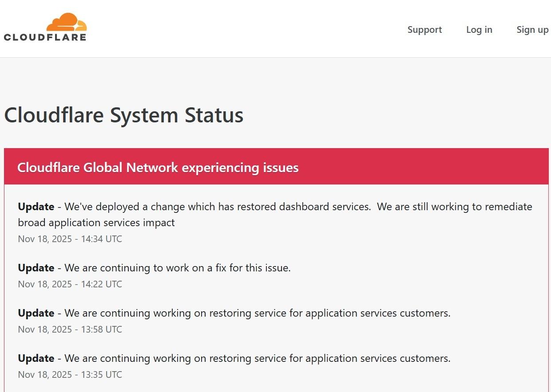This screenshot has width=551, height=392.
Task: Click the Update label for 14:22 UTC
Action: click(x=36, y=268)
